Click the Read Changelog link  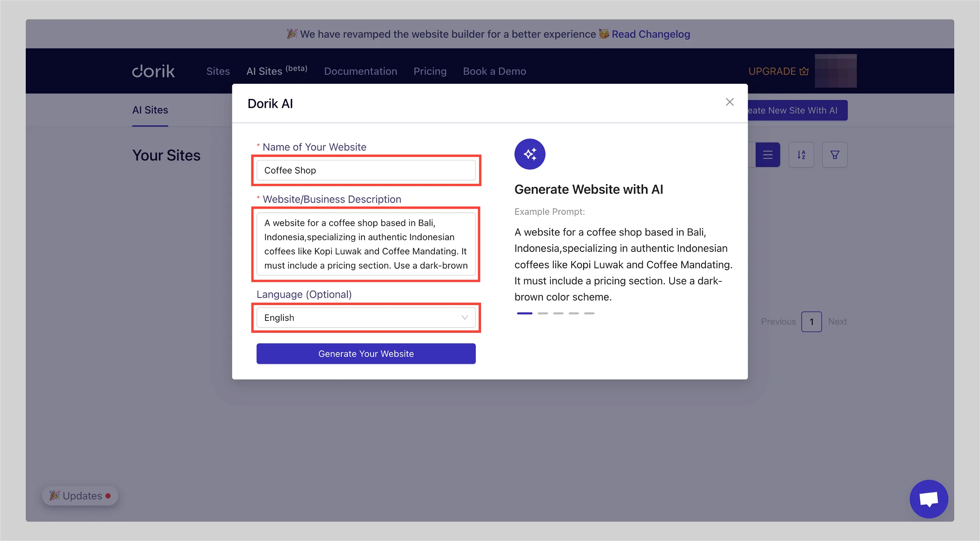[x=651, y=33]
